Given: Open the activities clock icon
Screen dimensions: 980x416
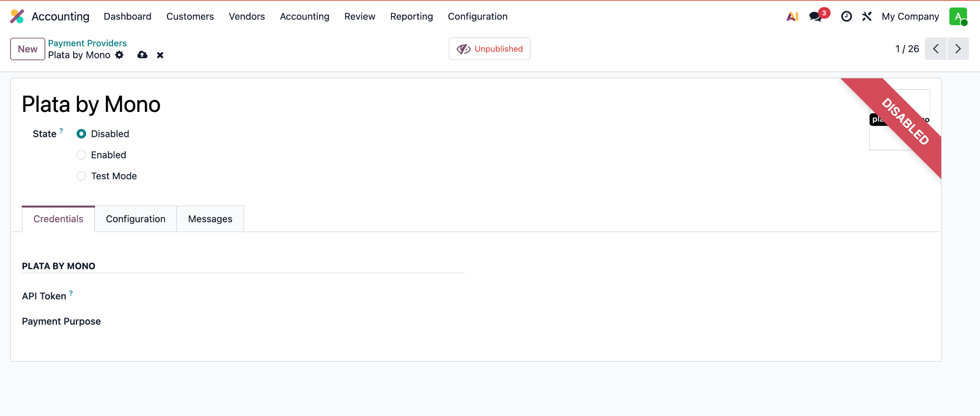Looking at the screenshot, I should 846,16.
